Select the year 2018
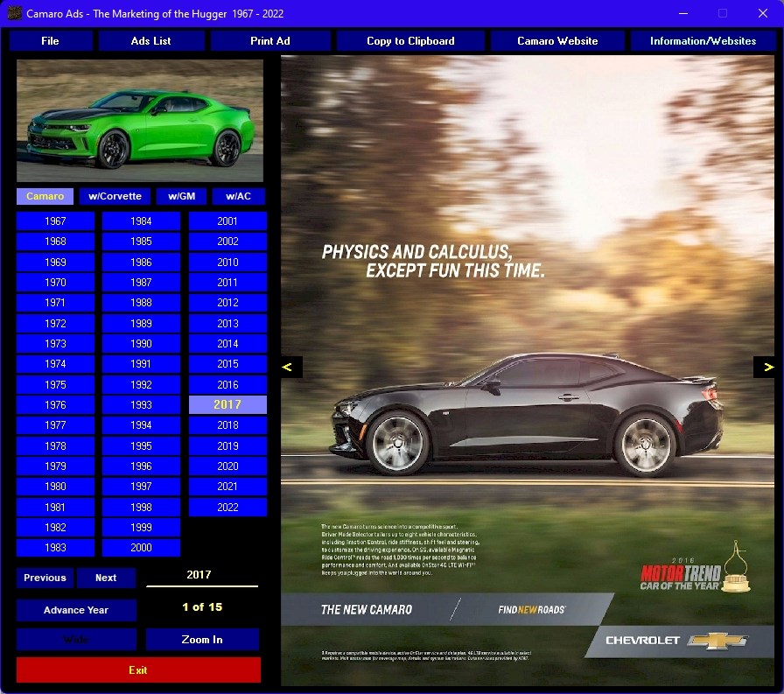 pos(227,425)
